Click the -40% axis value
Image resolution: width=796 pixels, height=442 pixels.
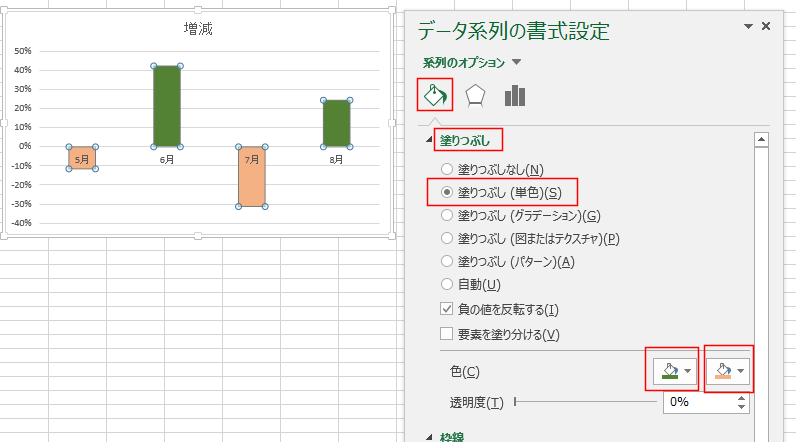pos(21,223)
